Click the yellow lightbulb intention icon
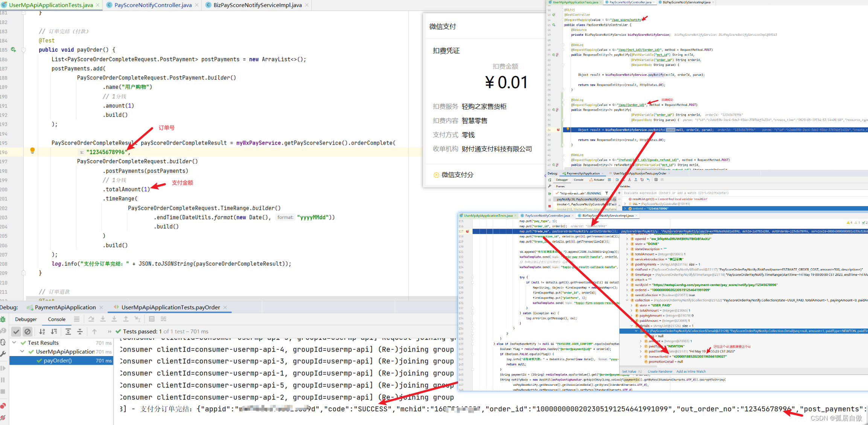 (32, 151)
